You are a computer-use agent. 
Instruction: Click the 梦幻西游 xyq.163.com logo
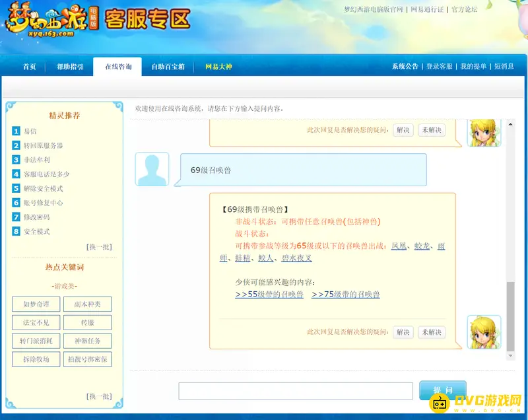pos(52,19)
